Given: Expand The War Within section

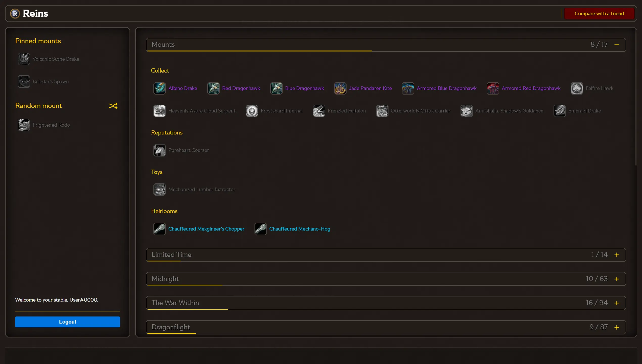Looking at the screenshot, I should pyautogui.click(x=617, y=303).
